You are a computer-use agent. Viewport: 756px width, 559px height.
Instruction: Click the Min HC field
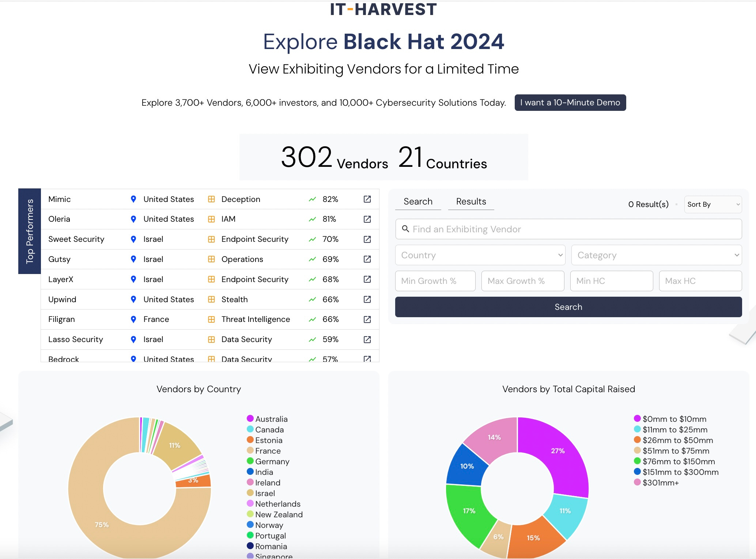[x=612, y=281]
